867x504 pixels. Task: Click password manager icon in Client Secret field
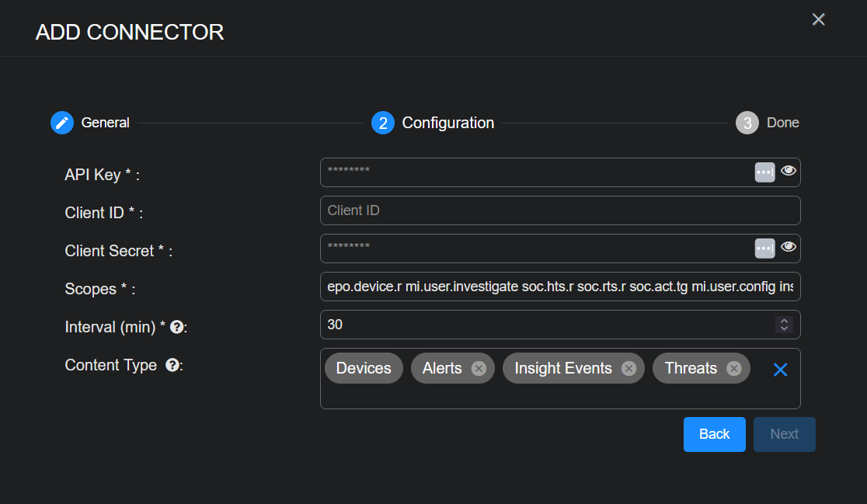tap(764, 249)
